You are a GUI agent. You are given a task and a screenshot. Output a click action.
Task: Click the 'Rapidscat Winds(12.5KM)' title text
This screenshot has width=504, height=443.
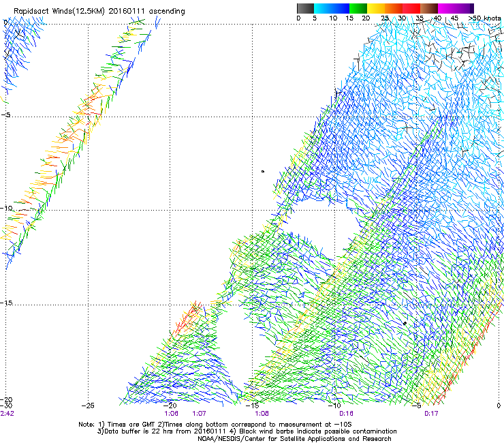pos(59,12)
